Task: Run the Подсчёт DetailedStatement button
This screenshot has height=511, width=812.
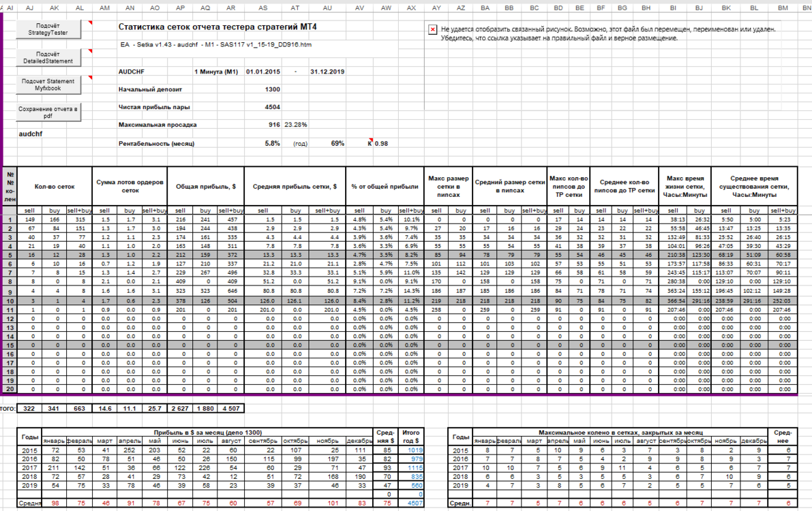Action: point(48,57)
